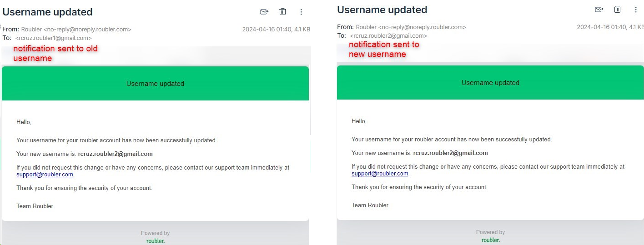Forward the email sent to rcruz.roubler1@gmail.com
644x245 pixels.
pos(264,12)
